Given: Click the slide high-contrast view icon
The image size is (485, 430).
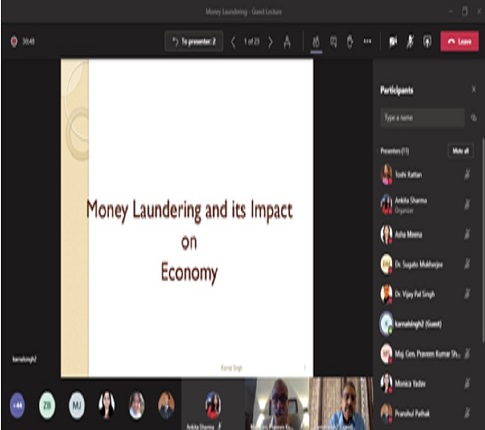Looking at the screenshot, I should tap(287, 42).
